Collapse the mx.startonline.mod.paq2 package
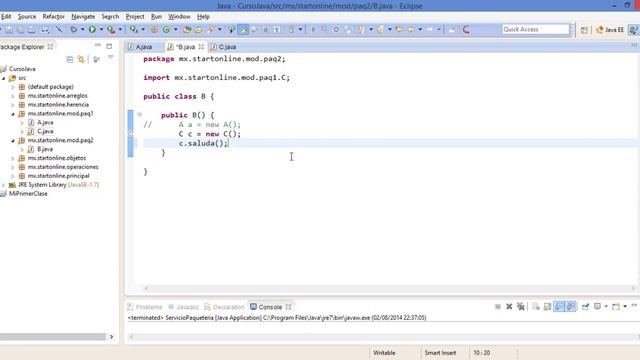The height and width of the screenshot is (360, 640). pyautogui.click(x=13, y=140)
